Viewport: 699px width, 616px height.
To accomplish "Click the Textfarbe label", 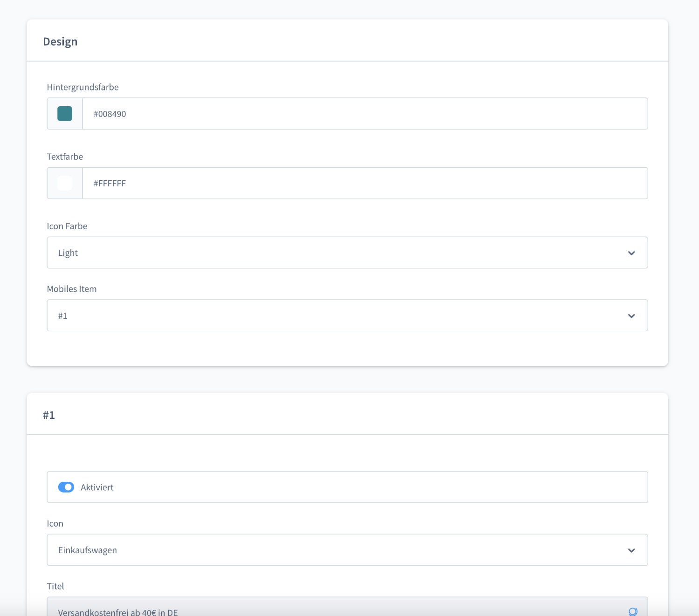I will coord(65,157).
